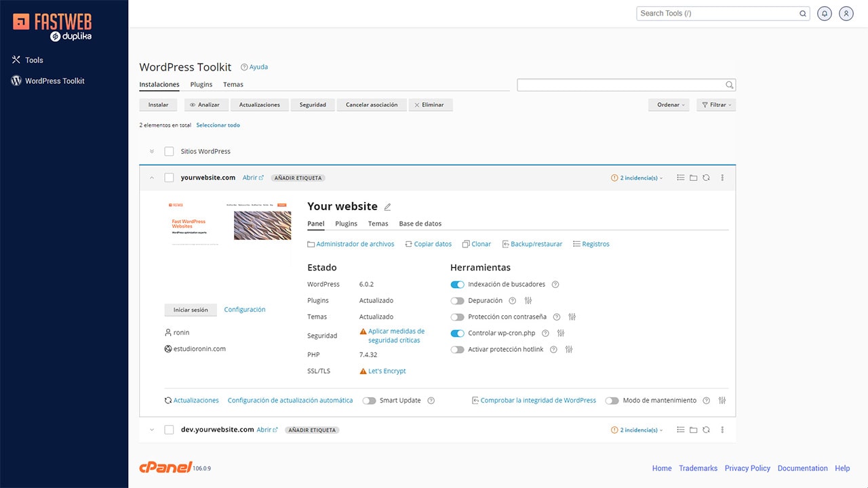Screen dimensions: 868x488
Task: Toggle Indexación de buscadores switch
Action: click(457, 284)
